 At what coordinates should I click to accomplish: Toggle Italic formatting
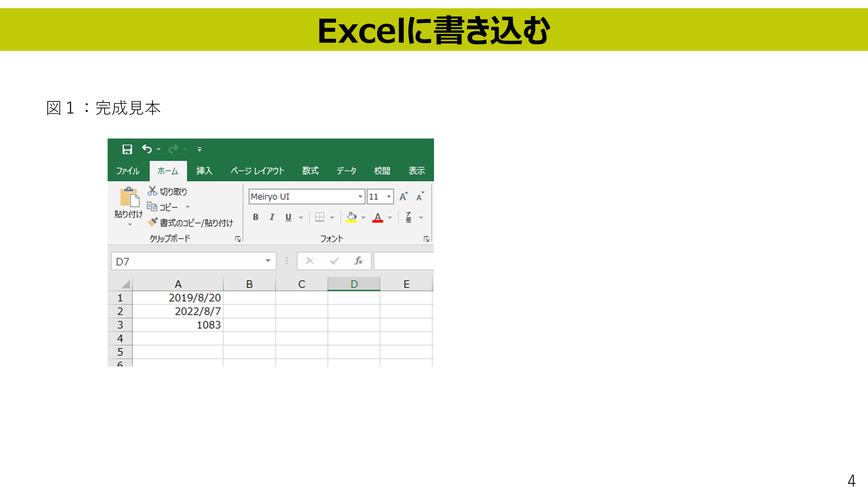pyautogui.click(x=272, y=217)
